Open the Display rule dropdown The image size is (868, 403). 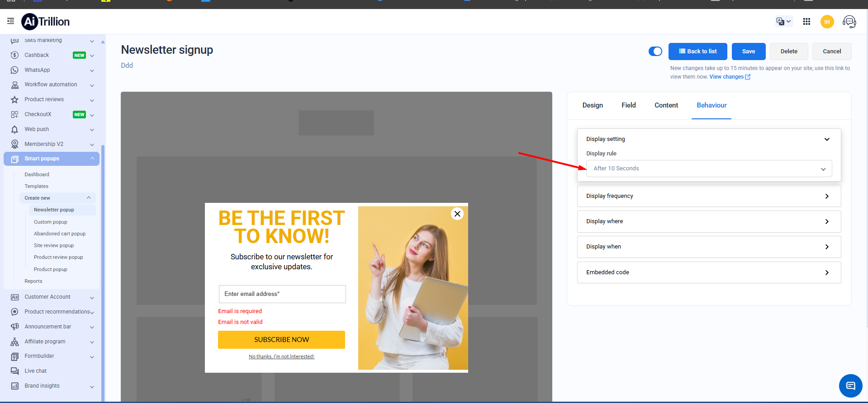[708, 169]
